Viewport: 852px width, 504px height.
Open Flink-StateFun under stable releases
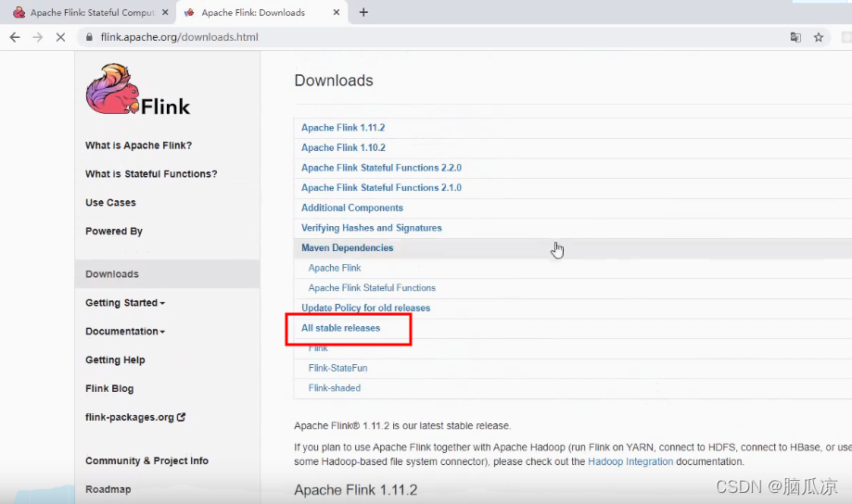(x=338, y=368)
